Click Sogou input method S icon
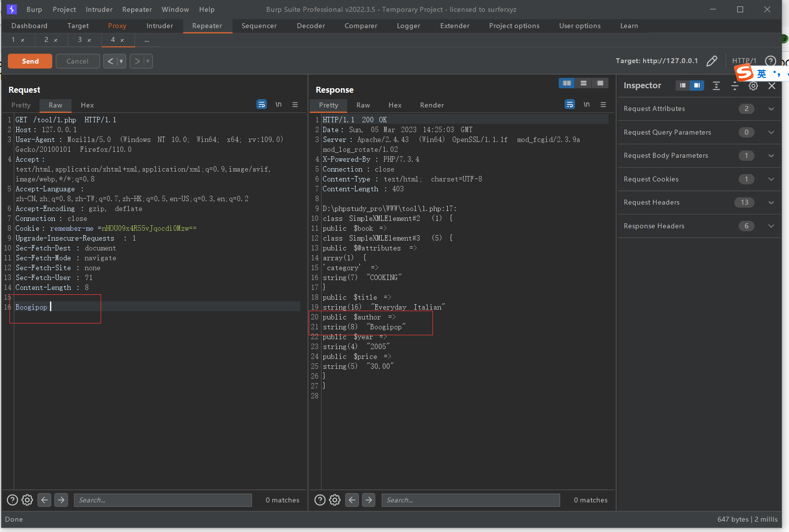The image size is (789, 532). click(x=744, y=73)
